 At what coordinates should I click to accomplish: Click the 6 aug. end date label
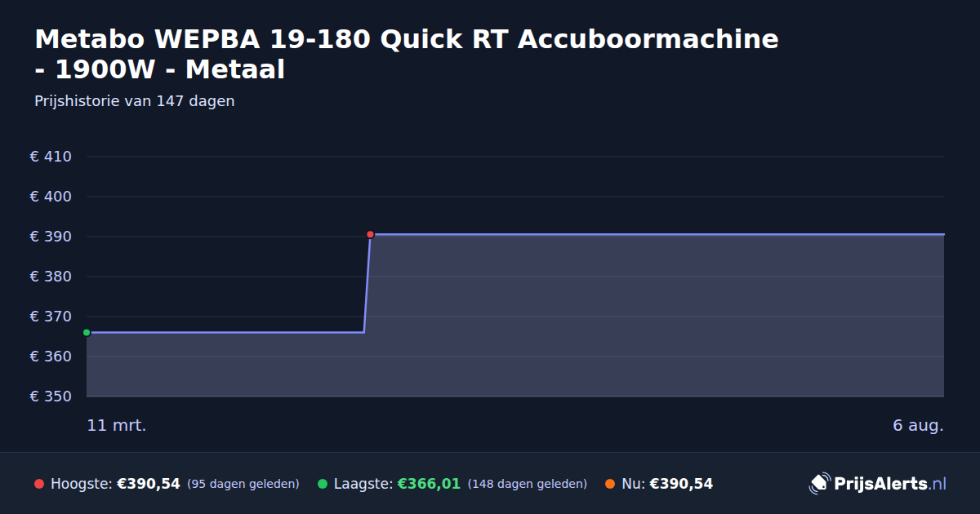[918, 426]
